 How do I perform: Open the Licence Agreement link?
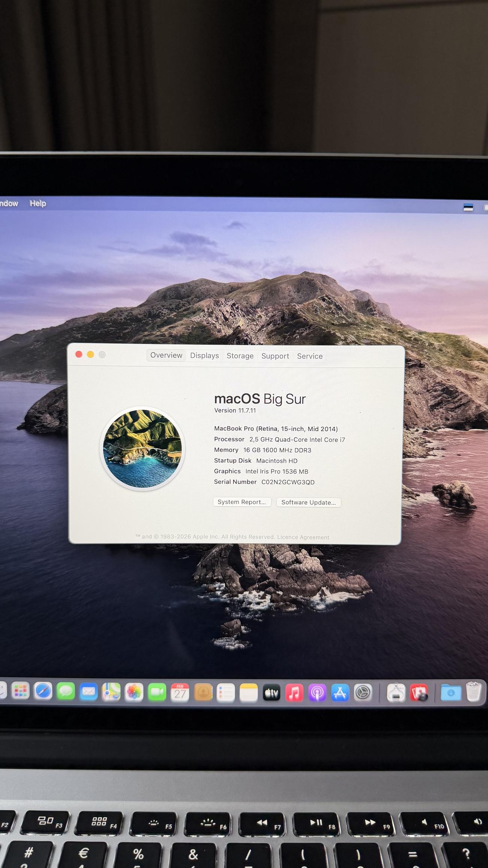click(x=303, y=537)
